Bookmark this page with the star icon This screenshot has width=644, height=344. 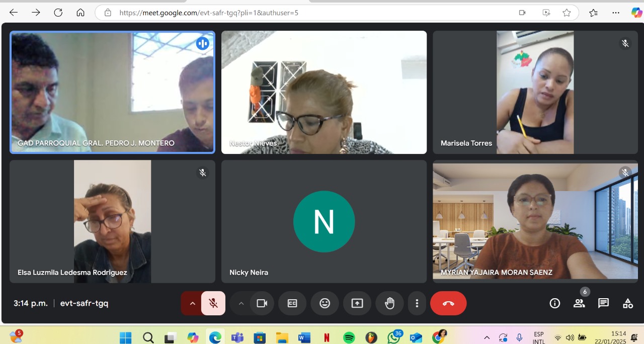[x=567, y=13]
